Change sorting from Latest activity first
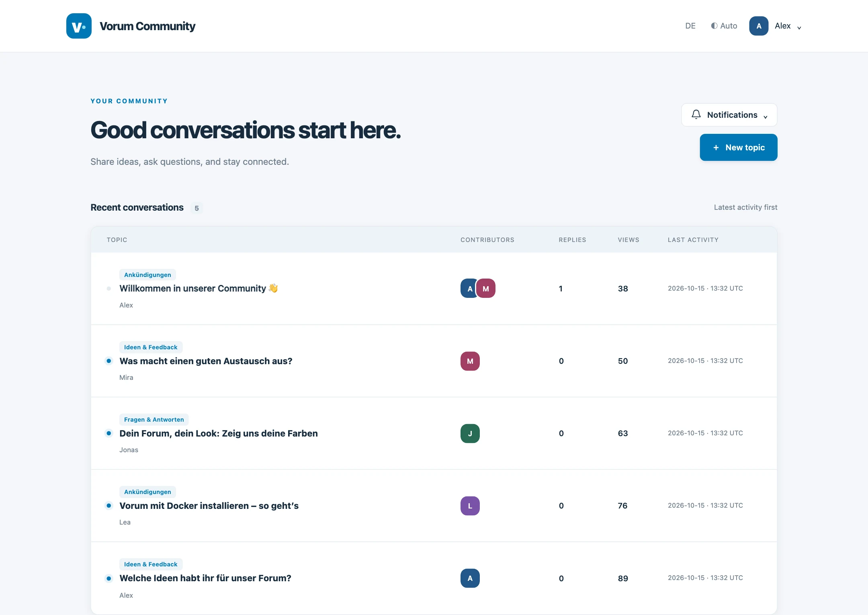Viewport: 868px width, 615px height. [x=745, y=207]
